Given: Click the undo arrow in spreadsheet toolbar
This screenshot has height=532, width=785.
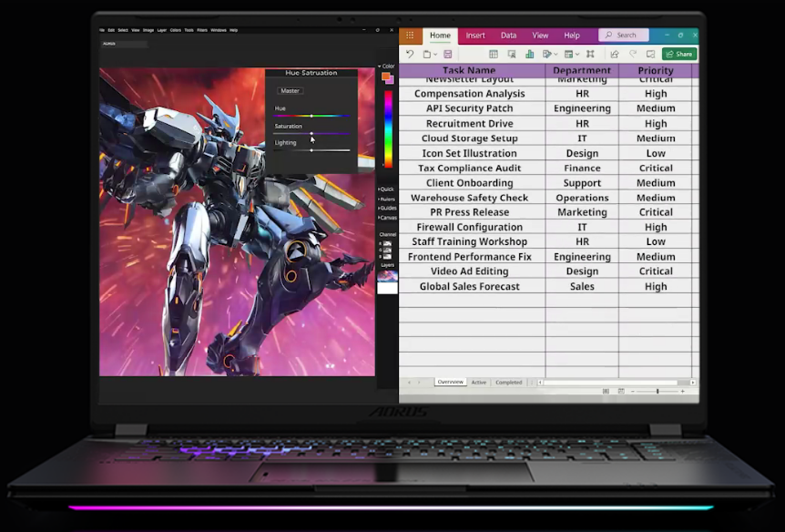Looking at the screenshot, I should pos(410,54).
